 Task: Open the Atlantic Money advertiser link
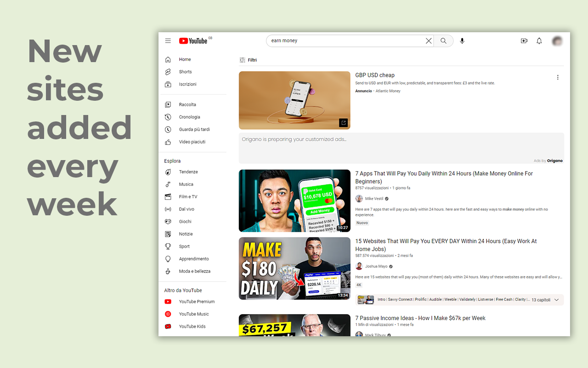tap(388, 91)
